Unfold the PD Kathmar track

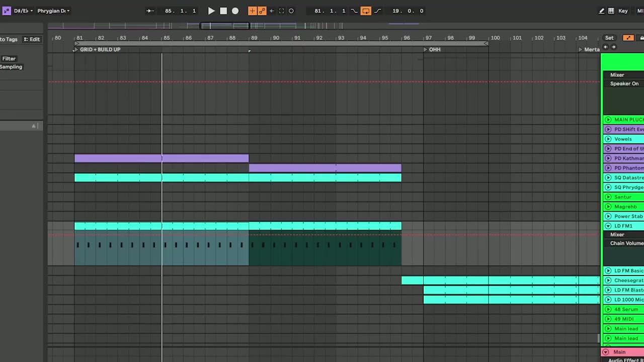(608, 158)
